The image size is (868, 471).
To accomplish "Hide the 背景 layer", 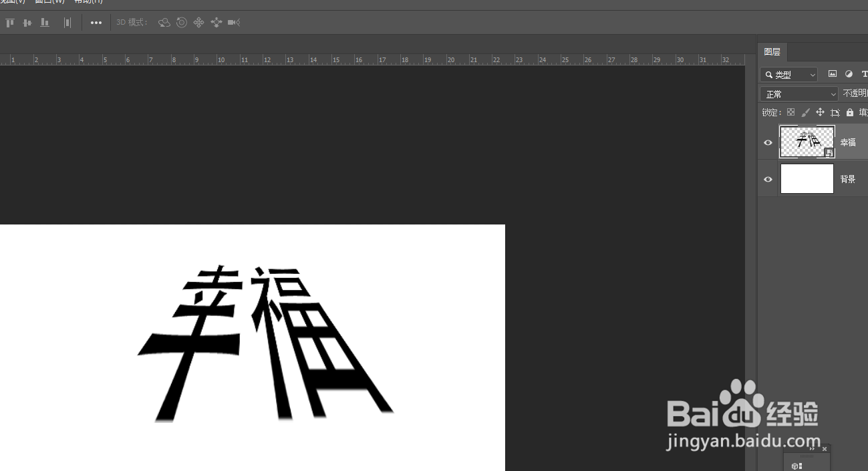I will coord(768,178).
